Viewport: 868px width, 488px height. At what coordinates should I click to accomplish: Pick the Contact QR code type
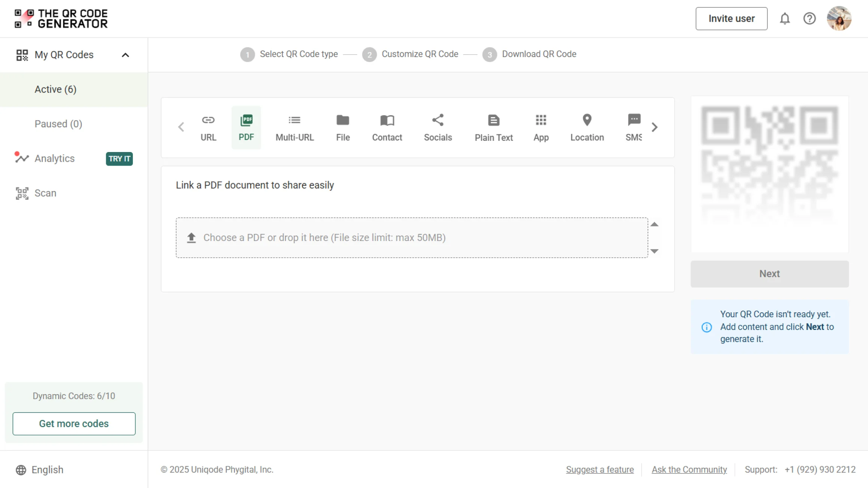pos(387,128)
